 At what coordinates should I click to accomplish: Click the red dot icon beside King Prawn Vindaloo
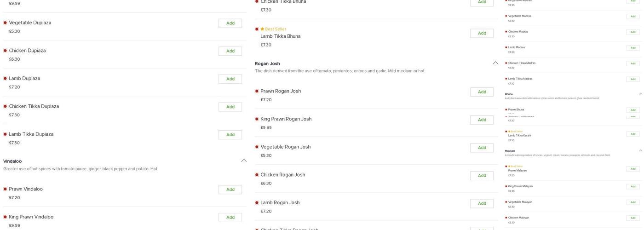pos(5,217)
